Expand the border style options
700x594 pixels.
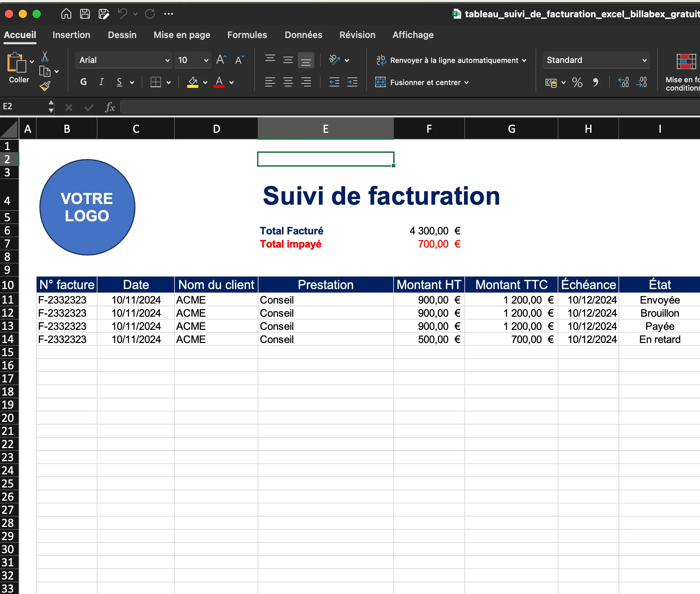point(169,82)
